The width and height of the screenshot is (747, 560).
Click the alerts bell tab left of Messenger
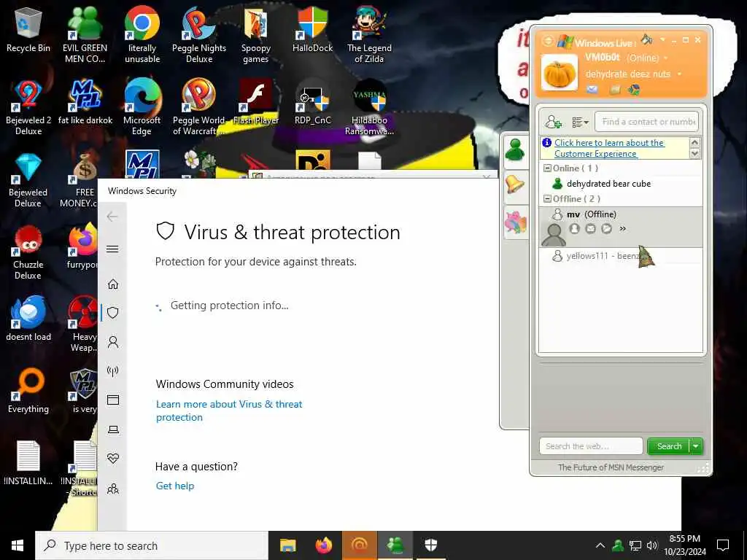(x=516, y=184)
